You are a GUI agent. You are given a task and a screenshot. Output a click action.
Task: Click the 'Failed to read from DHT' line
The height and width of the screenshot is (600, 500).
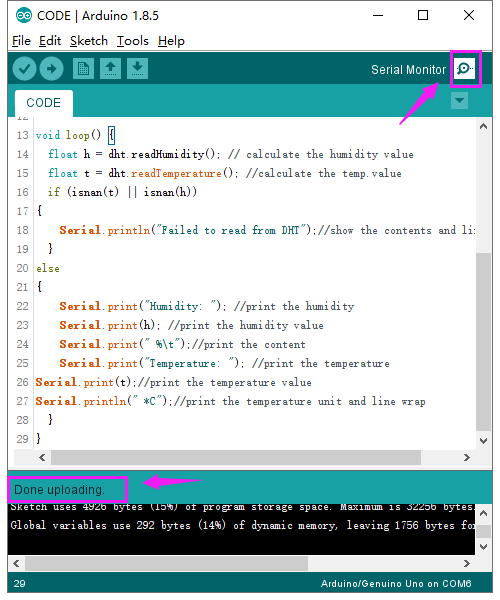[x=267, y=230]
